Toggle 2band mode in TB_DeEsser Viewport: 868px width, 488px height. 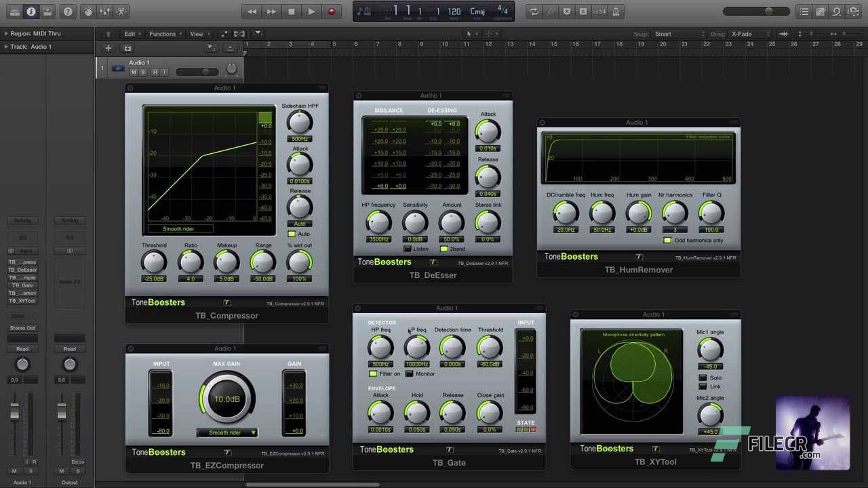[444, 249]
